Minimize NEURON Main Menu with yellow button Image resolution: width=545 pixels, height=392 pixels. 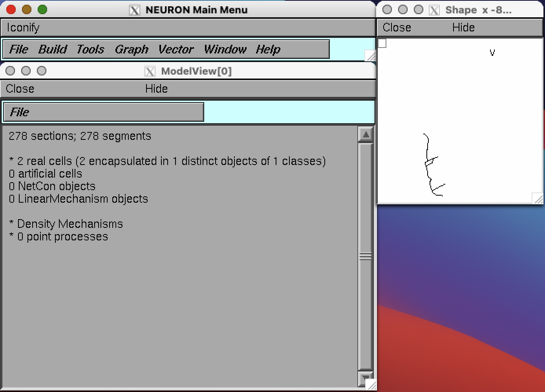(27, 9)
